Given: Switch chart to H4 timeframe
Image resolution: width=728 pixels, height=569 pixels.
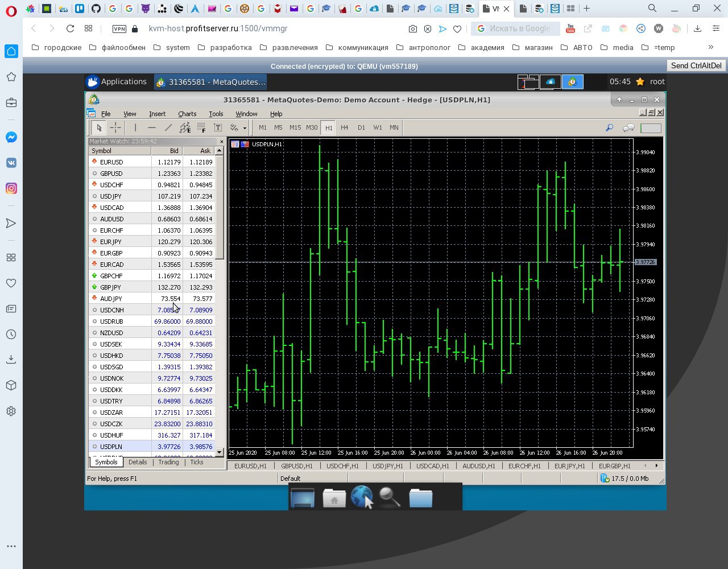Looking at the screenshot, I should [x=345, y=127].
